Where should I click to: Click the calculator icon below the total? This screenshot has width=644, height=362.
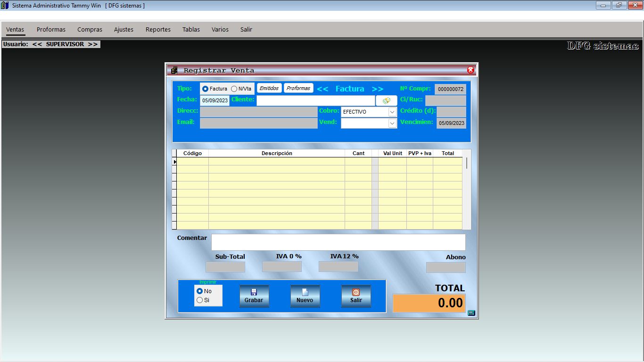tap(471, 313)
